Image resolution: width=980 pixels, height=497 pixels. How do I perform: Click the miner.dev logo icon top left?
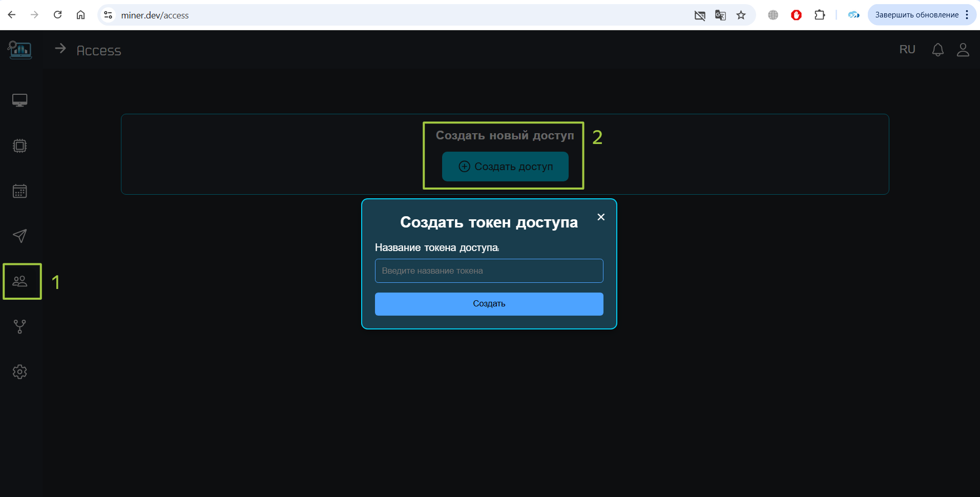pyautogui.click(x=19, y=50)
